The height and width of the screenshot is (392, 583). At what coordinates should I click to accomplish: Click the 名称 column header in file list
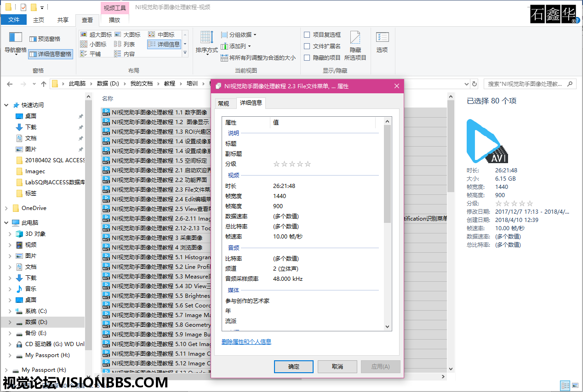pos(108,98)
